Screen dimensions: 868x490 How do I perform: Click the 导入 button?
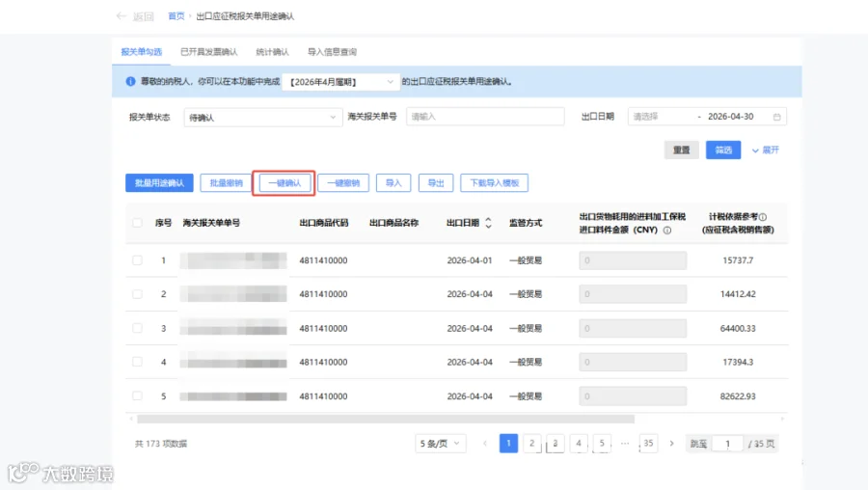tap(393, 182)
